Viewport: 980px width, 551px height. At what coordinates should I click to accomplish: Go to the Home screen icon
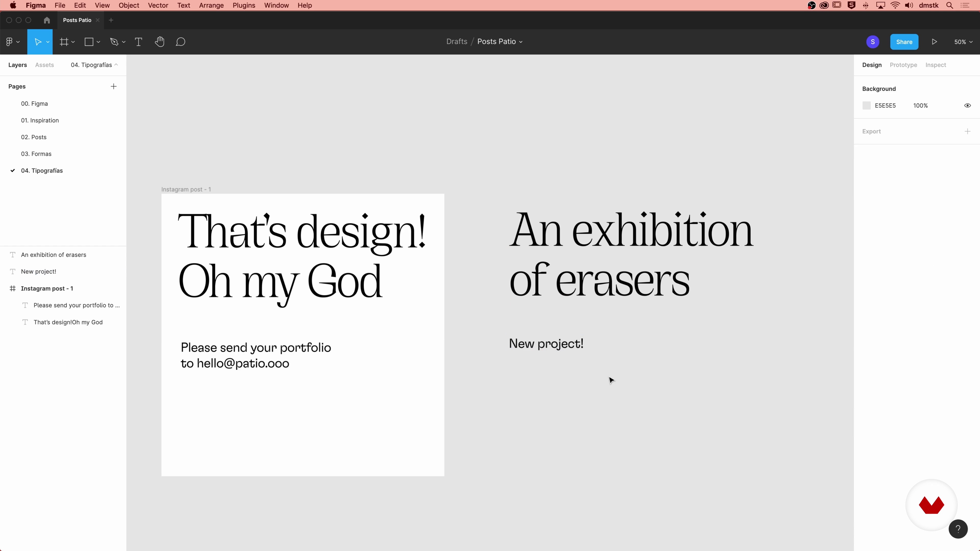coord(47,20)
